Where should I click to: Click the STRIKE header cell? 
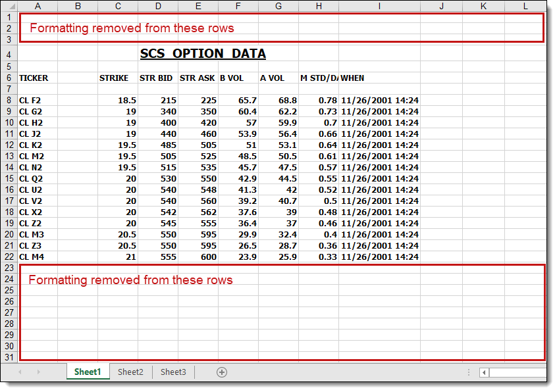118,78
